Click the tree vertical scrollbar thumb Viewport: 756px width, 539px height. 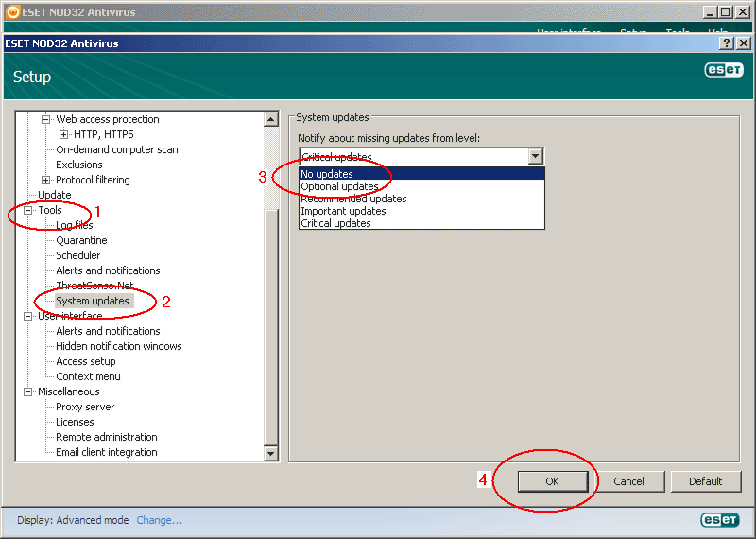pos(271,327)
